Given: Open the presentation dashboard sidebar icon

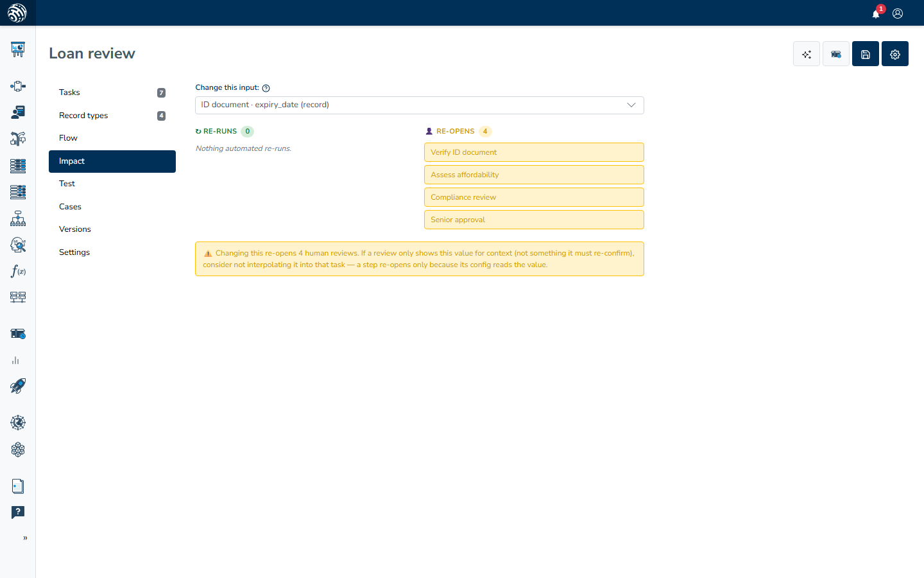Looking at the screenshot, I should tap(18, 49).
